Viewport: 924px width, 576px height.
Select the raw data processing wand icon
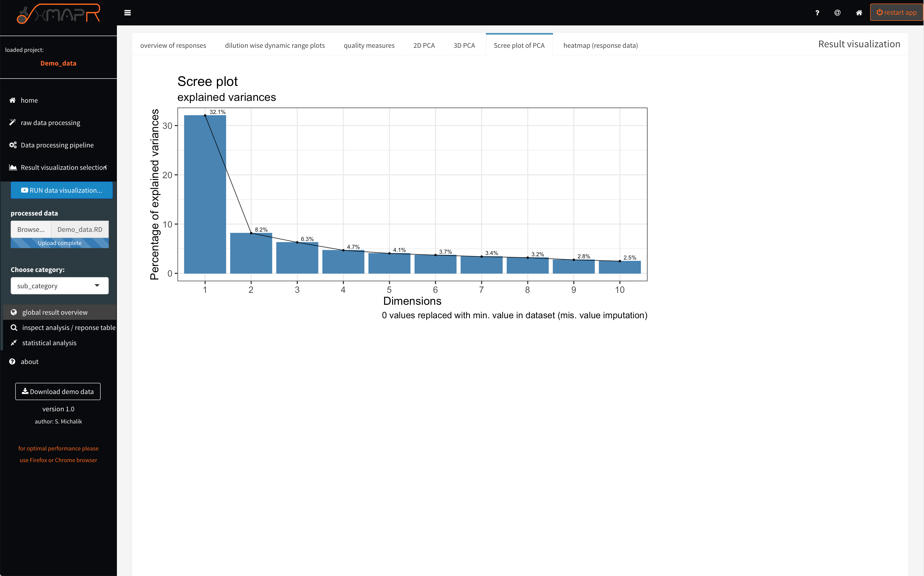coord(12,122)
